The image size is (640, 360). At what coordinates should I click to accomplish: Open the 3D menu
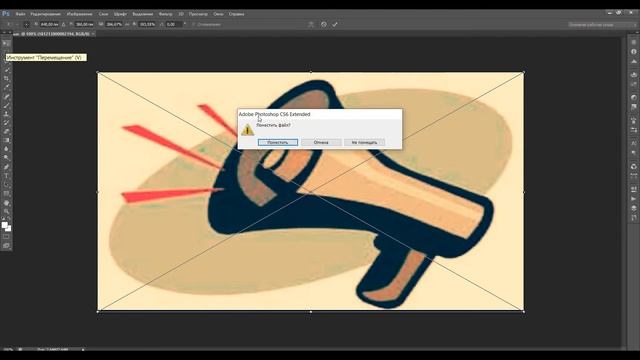coord(181,14)
